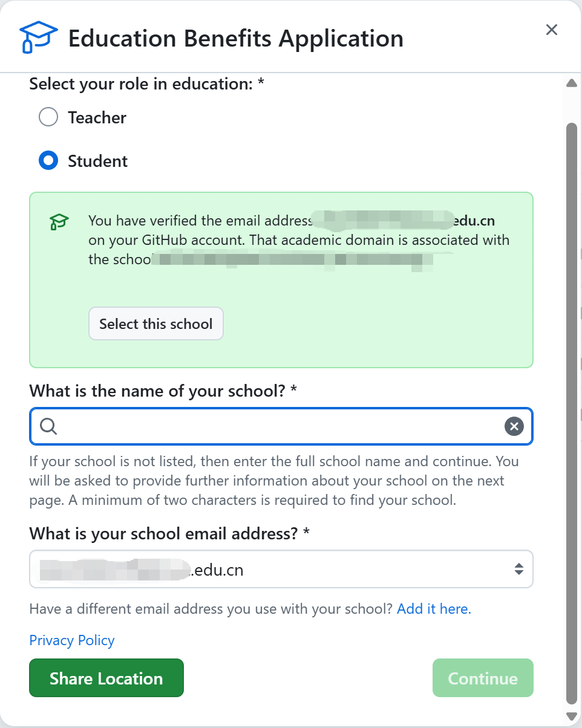Close the Education Benefits Application dialog
582x728 pixels.
point(551,29)
